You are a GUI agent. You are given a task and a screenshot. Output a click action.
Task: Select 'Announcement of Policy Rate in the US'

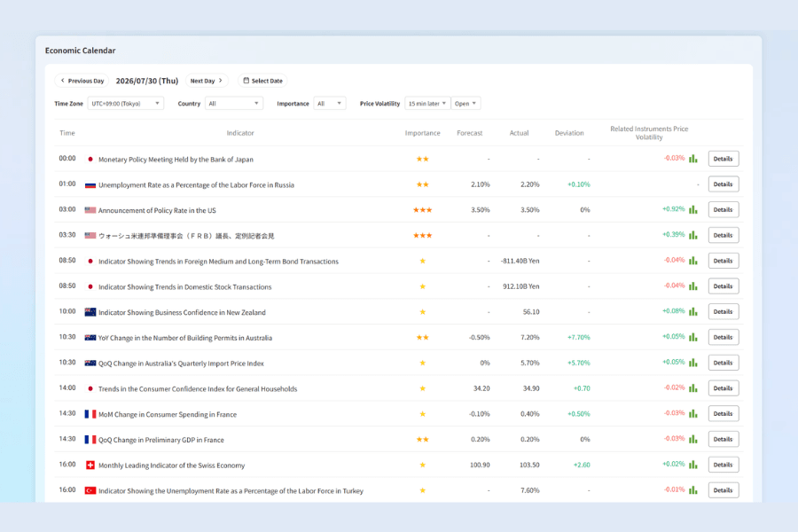pyautogui.click(x=157, y=210)
